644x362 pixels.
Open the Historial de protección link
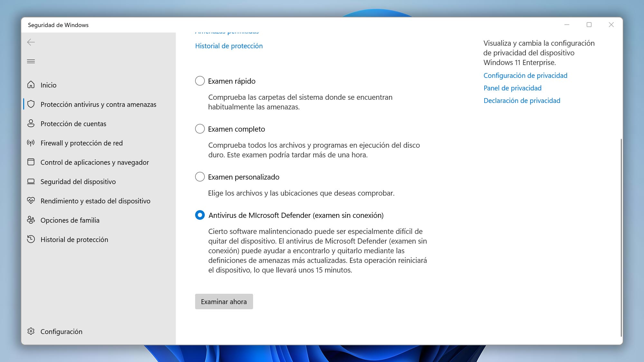pos(229,46)
